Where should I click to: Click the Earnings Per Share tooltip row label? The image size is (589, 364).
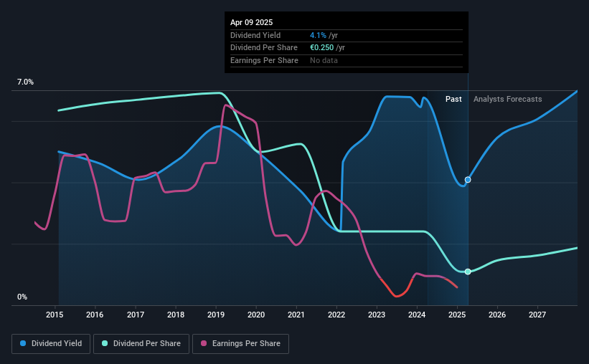(x=264, y=60)
